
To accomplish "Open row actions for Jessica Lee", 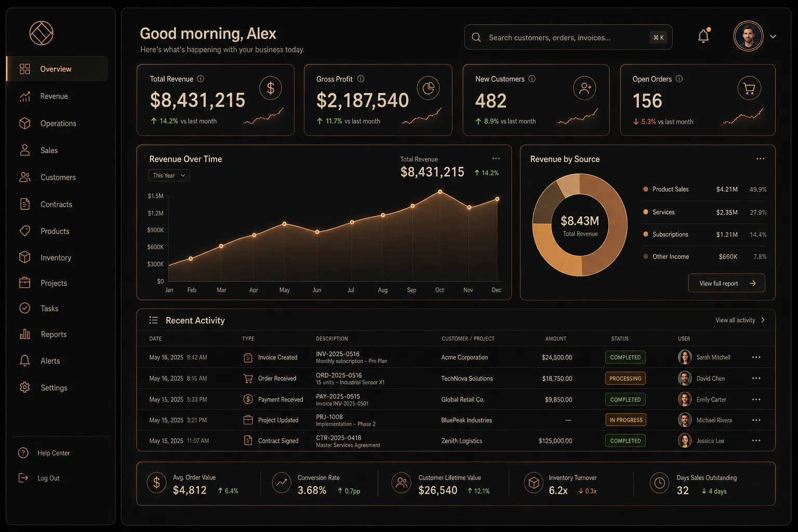I will pos(756,441).
